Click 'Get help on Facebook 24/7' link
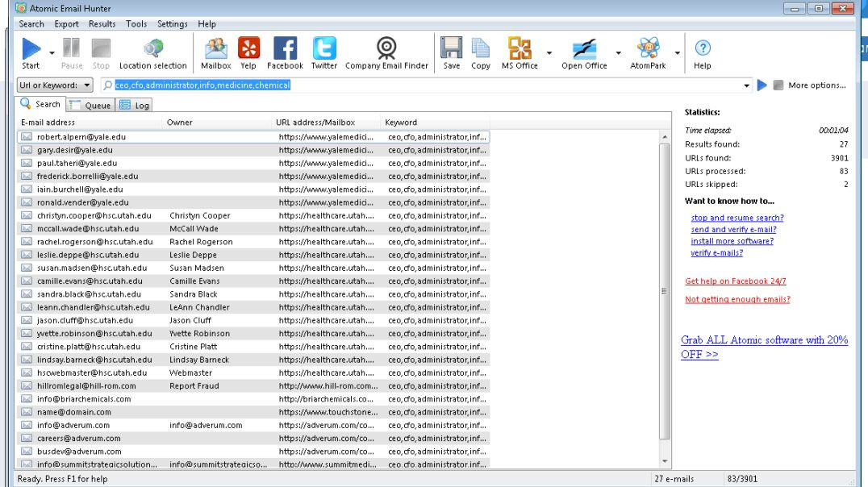 click(735, 281)
